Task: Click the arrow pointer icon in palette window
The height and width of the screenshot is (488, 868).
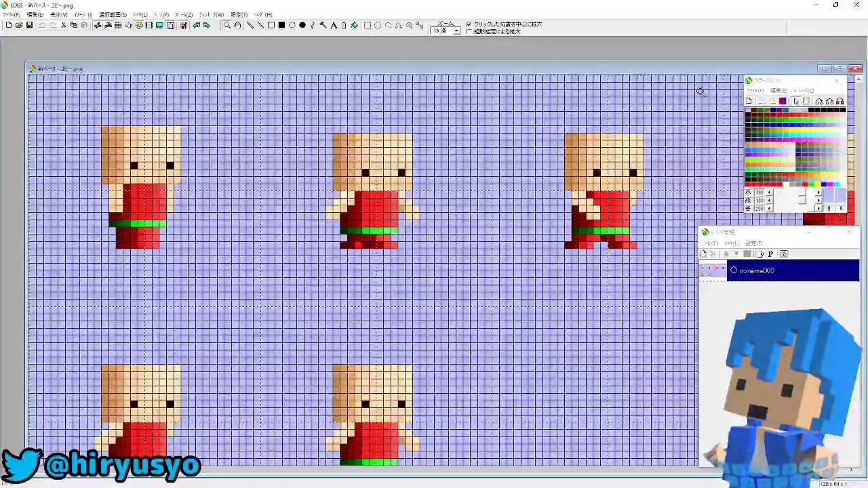Action: [796, 101]
